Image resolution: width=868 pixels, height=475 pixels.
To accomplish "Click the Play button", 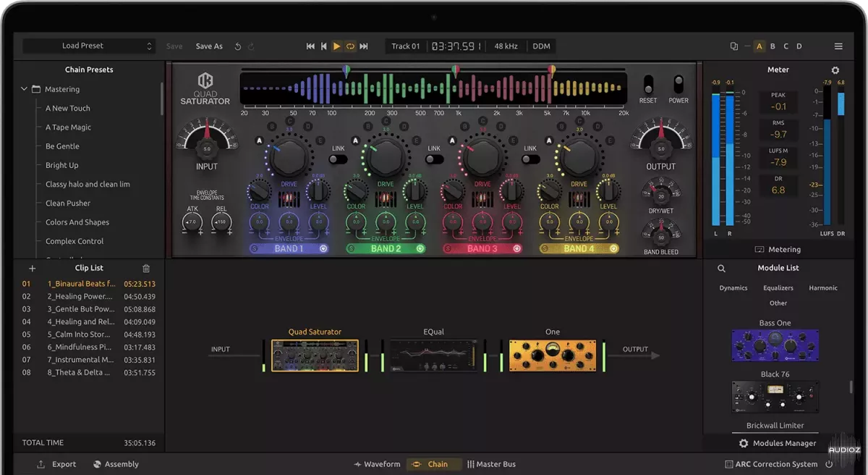I will point(336,46).
